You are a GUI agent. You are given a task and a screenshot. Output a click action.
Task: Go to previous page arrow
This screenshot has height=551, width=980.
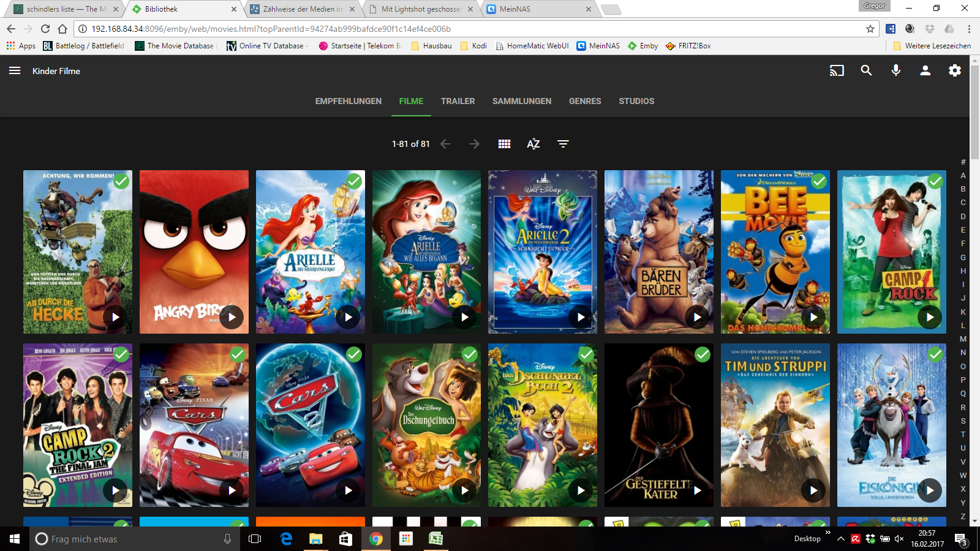pyautogui.click(x=445, y=144)
